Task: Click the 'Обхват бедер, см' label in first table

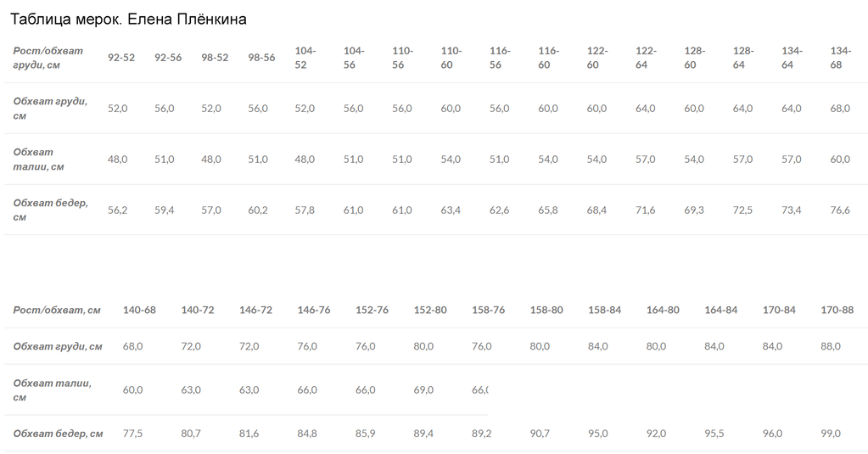Action: (50, 210)
